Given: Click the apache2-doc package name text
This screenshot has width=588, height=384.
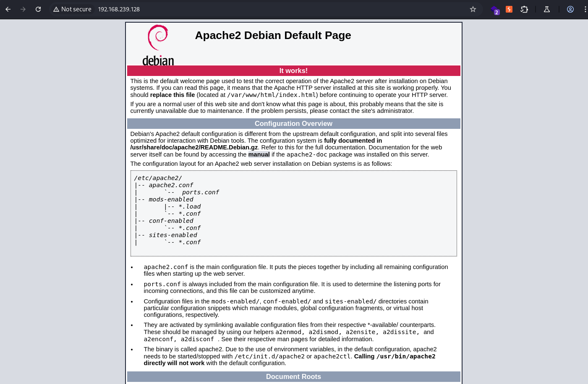Looking at the screenshot, I should point(307,154).
